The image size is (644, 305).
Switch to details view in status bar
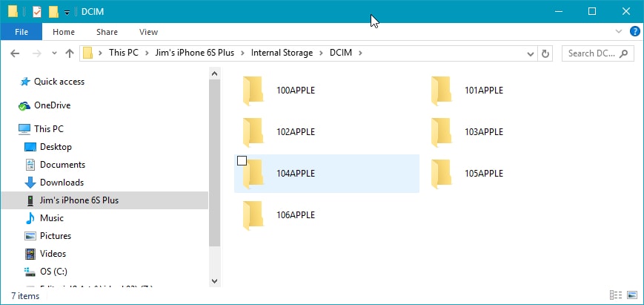615,295
